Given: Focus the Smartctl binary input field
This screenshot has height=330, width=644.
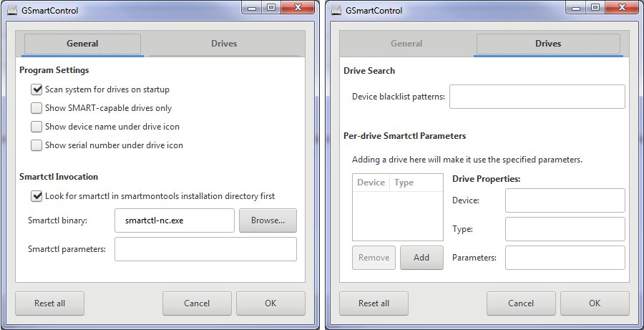Looking at the screenshot, I should [x=175, y=220].
